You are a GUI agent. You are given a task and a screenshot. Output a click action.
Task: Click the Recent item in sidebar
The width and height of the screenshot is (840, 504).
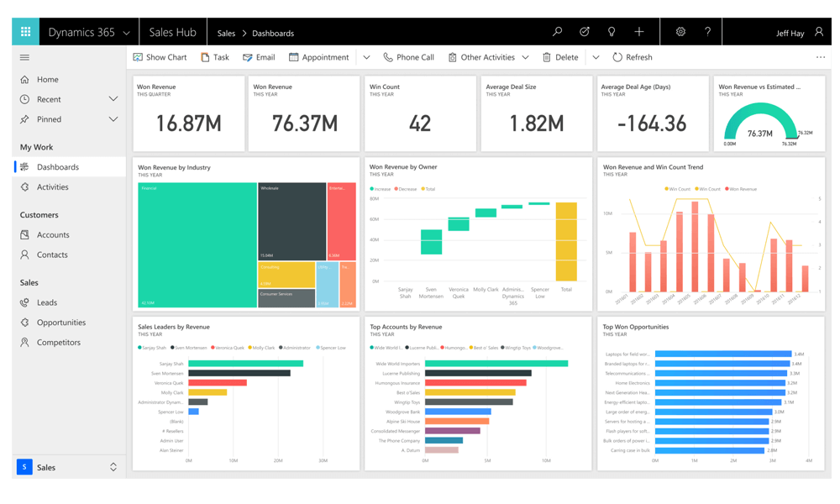pos(49,99)
